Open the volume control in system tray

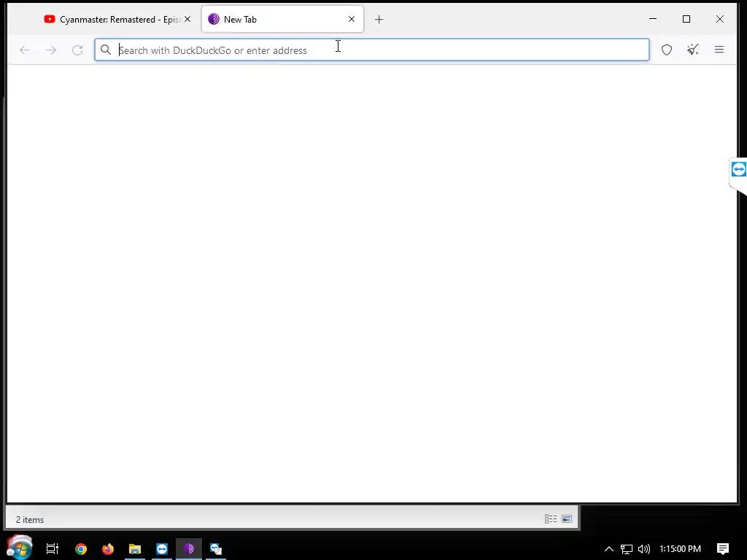click(x=644, y=549)
